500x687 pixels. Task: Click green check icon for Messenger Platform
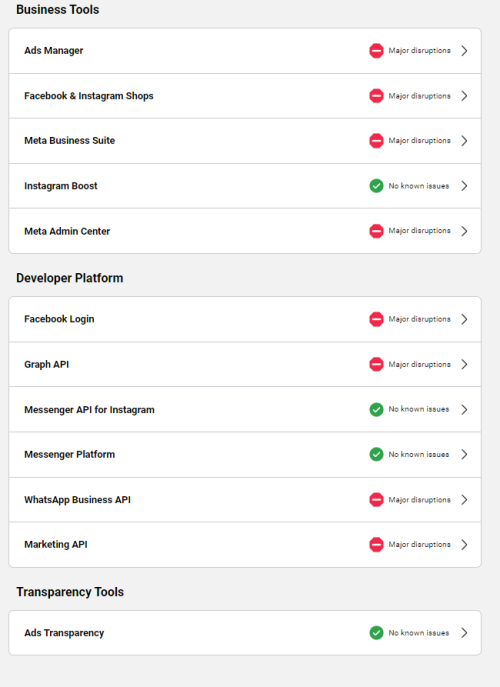[376, 454]
